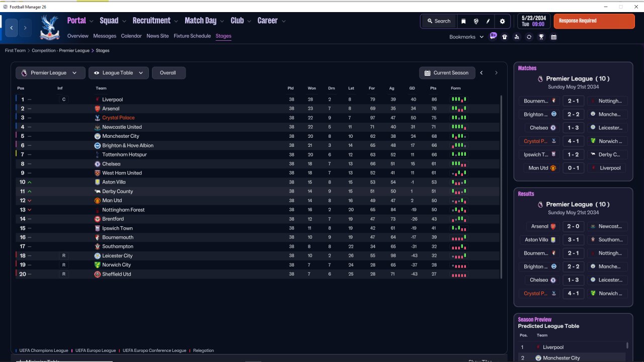Click the West Ham United team name
The width and height of the screenshot is (644, 362).
pos(122,173)
